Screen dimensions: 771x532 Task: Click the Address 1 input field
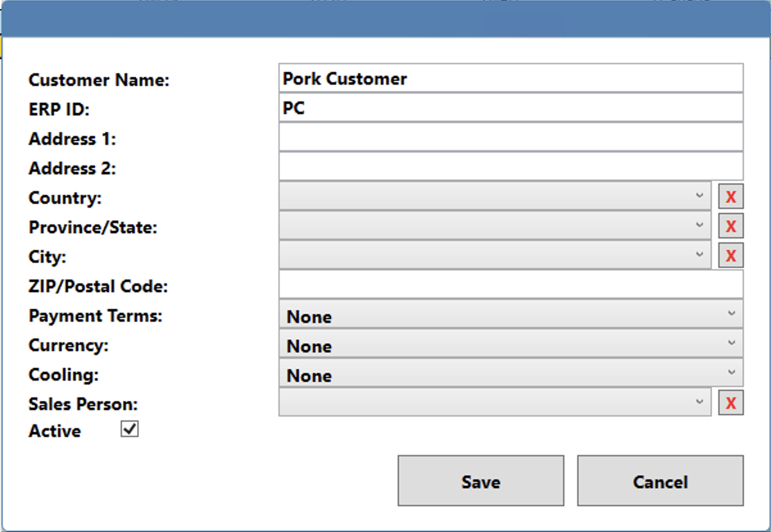coord(511,137)
